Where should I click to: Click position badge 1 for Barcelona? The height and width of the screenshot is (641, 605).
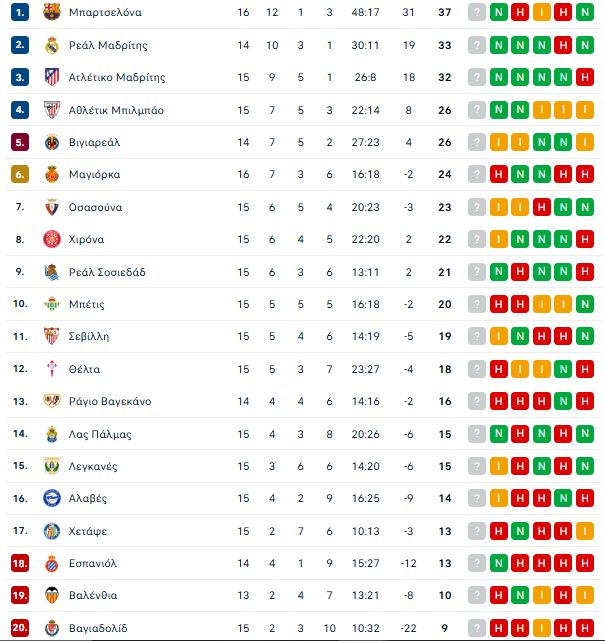pyautogui.click(x=20, y=13)
